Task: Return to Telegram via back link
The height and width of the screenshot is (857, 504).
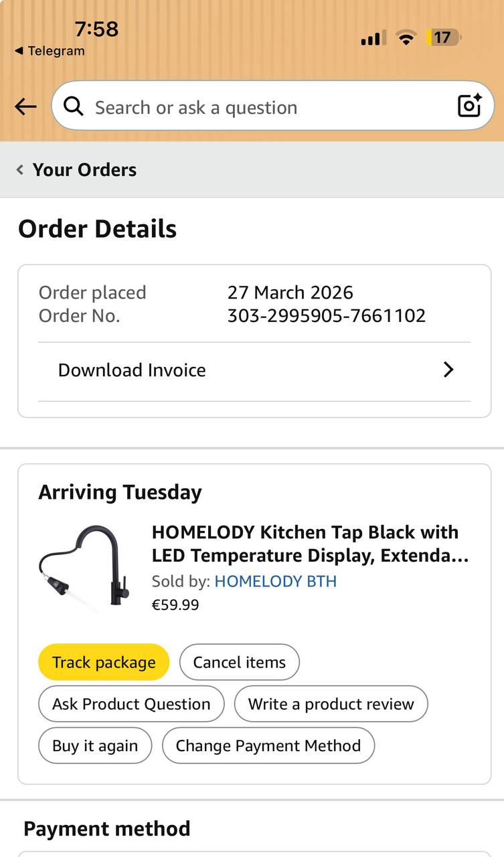Action: click(50, 51)
